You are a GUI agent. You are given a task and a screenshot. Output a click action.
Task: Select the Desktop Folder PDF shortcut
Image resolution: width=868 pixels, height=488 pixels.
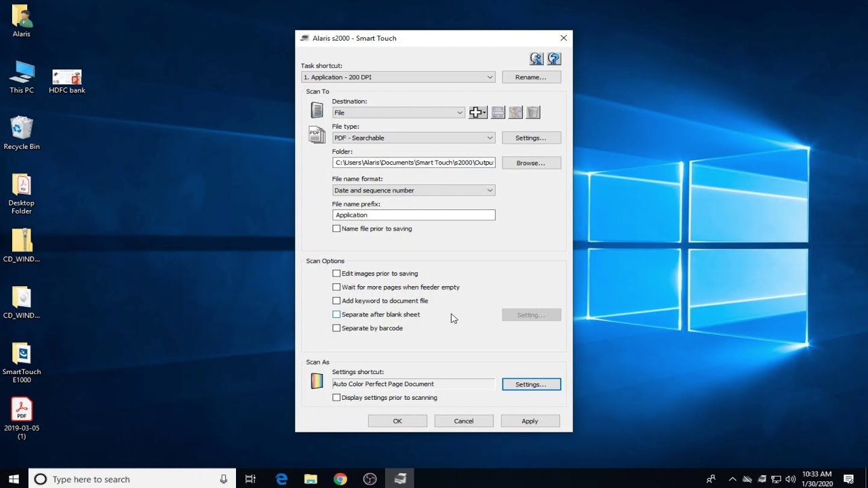point(22,194)
